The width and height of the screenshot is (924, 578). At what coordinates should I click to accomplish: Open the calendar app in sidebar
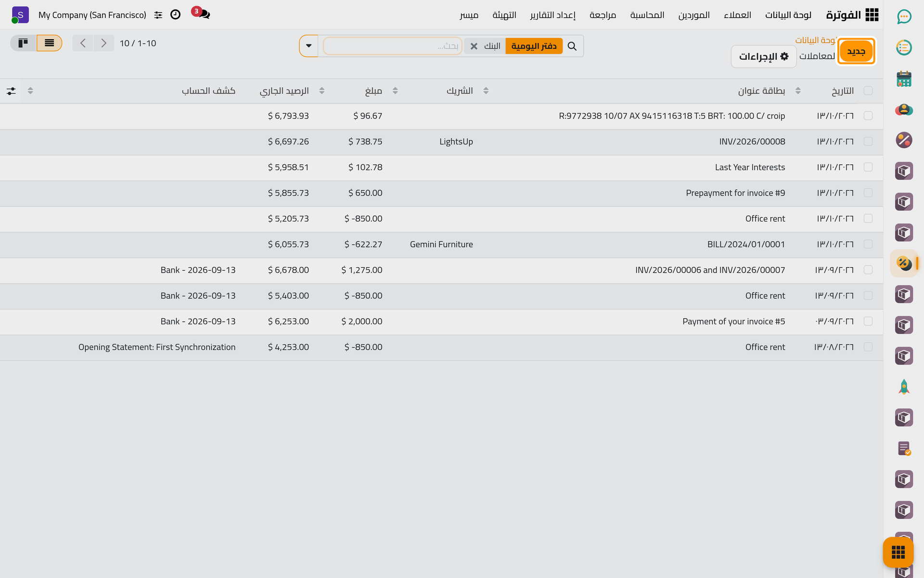point(904,79)
